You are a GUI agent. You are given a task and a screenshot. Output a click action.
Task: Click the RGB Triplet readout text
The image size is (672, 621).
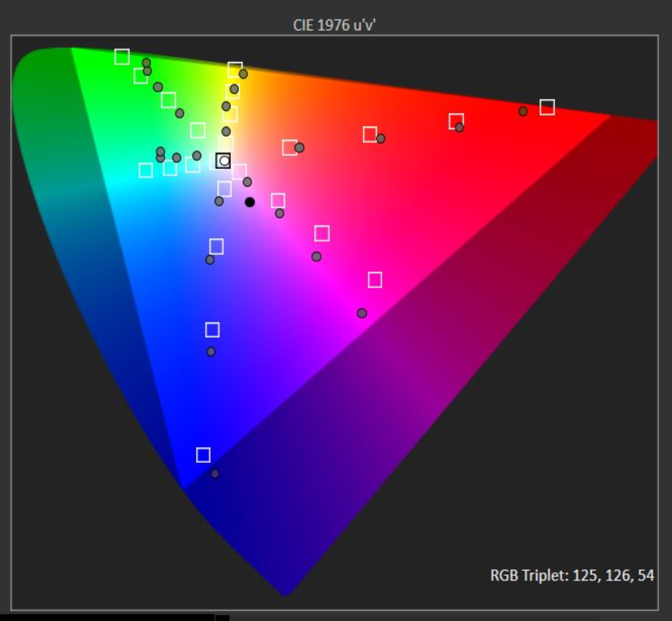[572, 576]
